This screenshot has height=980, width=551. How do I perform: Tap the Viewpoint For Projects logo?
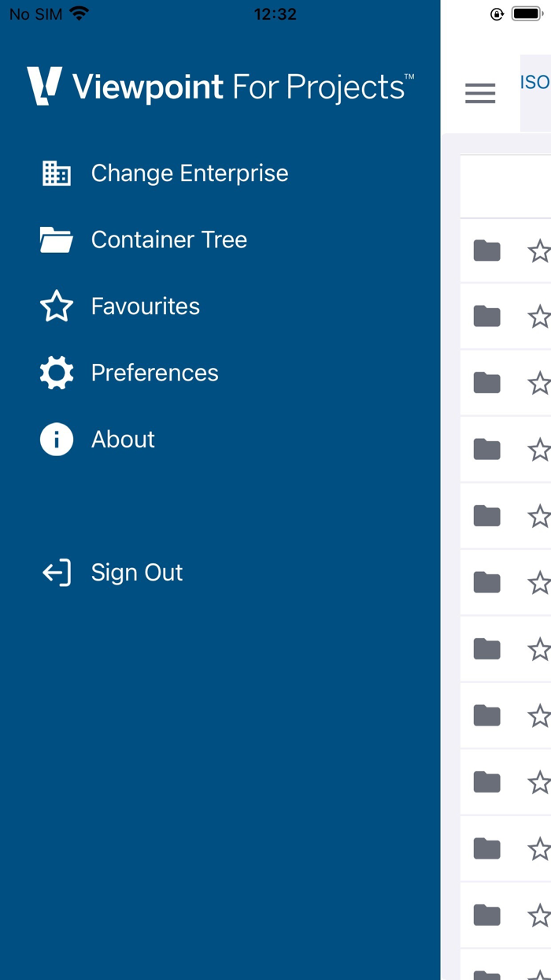pyautogui.click(x=220, y=85)
